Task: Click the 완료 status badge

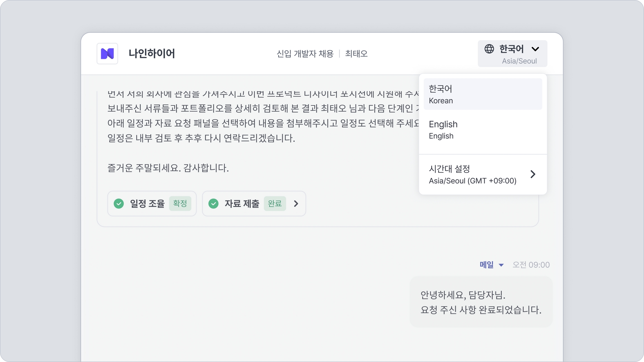Action: (x=275, y=204)
